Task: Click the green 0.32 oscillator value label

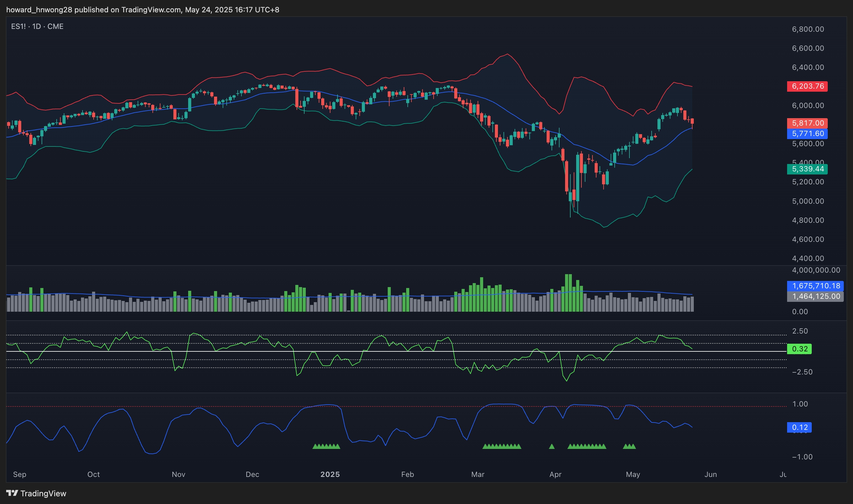Action: pos(799,349)
